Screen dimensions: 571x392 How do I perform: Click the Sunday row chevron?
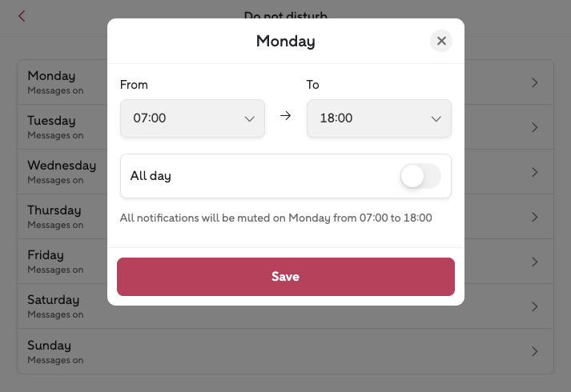tap(535, 351)
